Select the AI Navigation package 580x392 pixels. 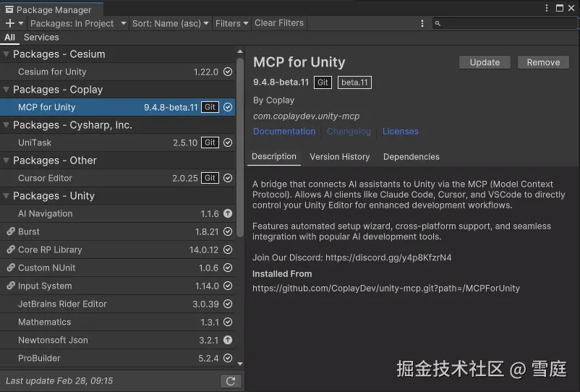tap(118, 214)
